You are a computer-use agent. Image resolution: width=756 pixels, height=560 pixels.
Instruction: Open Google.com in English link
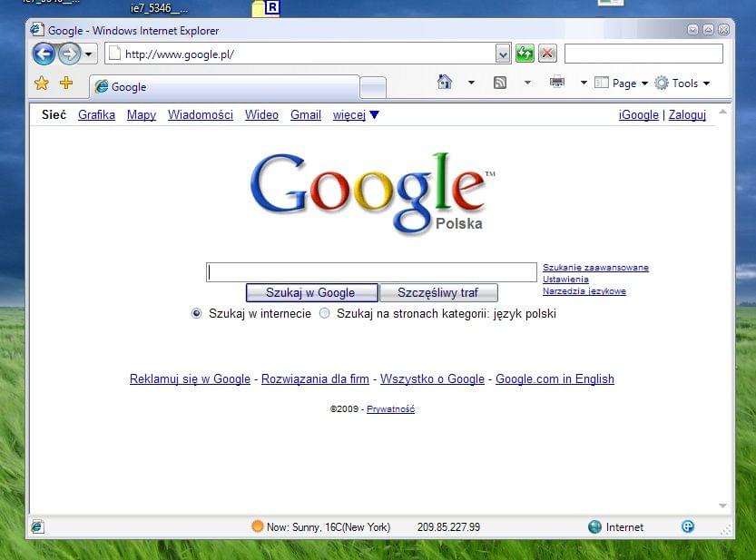tap(555, 378)
